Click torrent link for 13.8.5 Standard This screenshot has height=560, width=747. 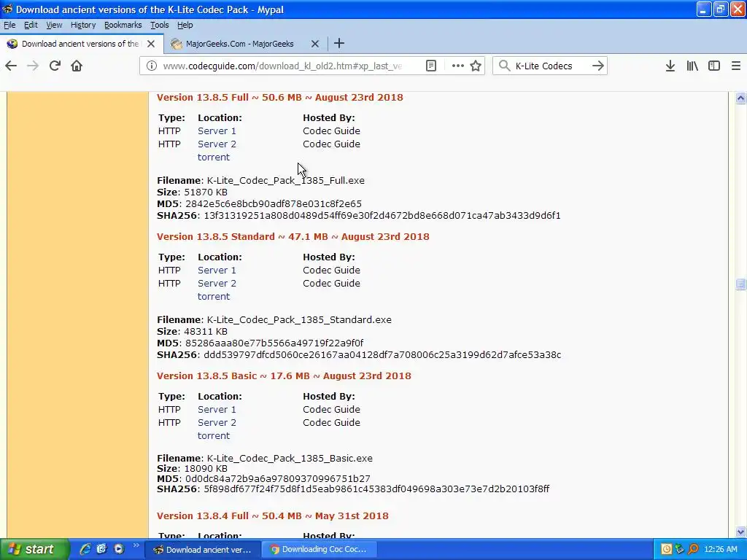tap(214, 296)
